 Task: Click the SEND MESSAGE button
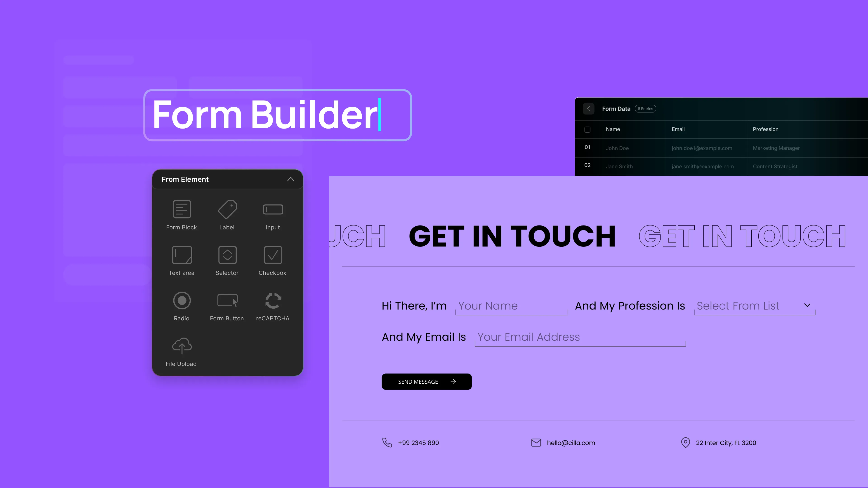tap(427, 381)
